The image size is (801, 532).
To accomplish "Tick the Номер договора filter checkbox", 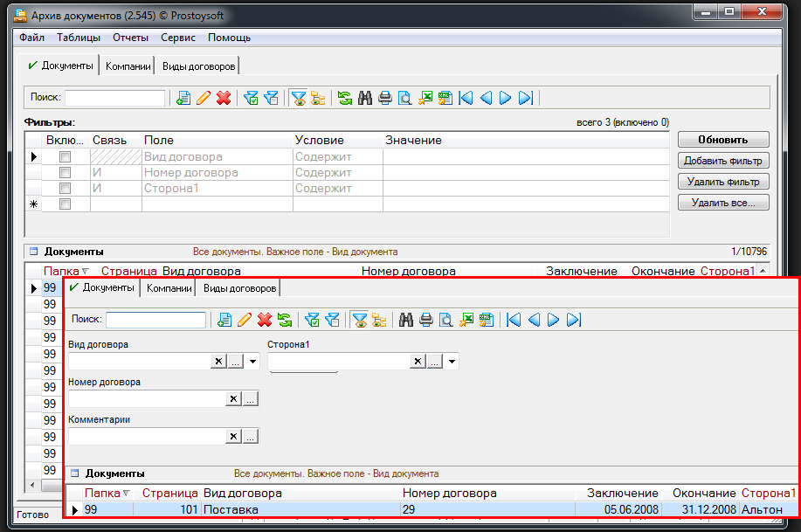I will click(64, 173).
